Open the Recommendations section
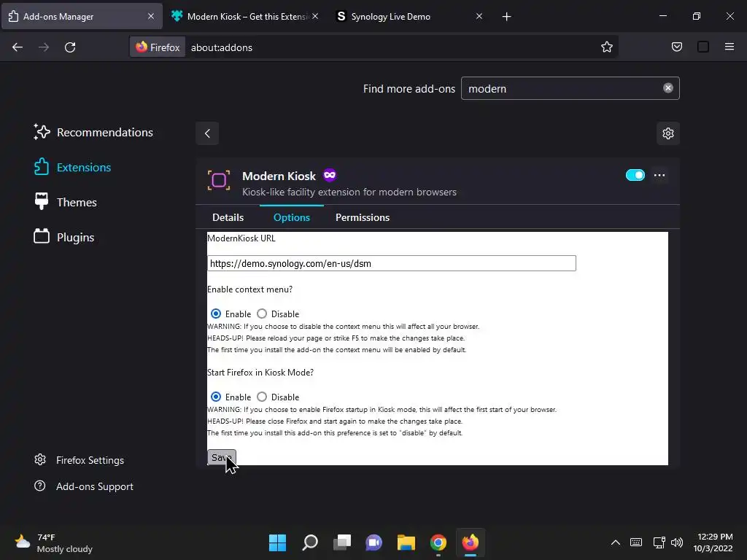The image size is (747, 560). pos(93,133)
